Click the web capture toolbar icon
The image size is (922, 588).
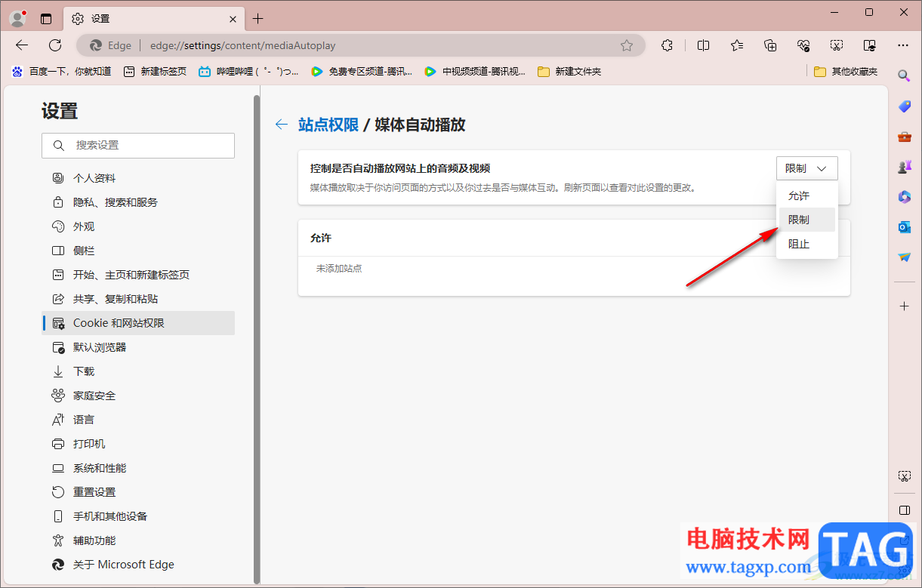tap(837, 45)
